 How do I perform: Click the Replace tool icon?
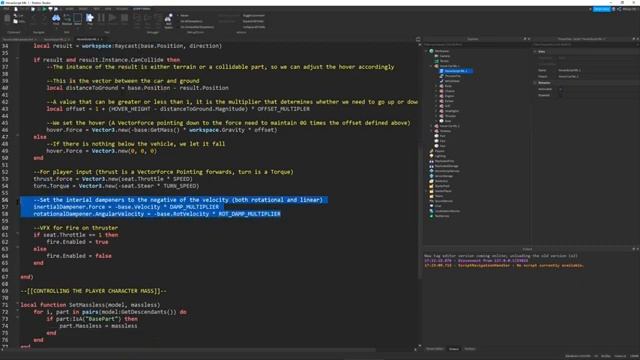coord(67,18)
